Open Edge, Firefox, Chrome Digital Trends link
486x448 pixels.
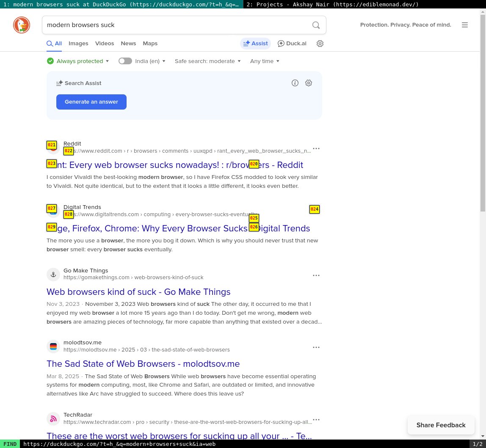click(178, 228)
